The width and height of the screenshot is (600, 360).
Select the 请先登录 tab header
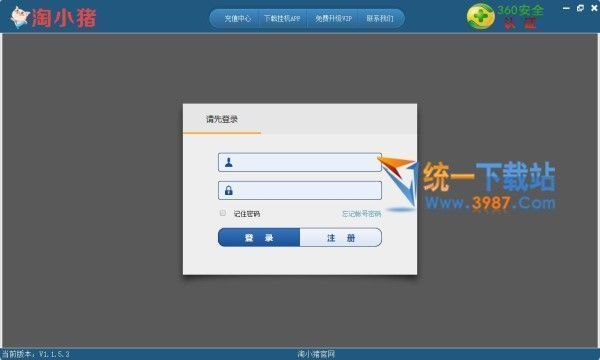222,119
